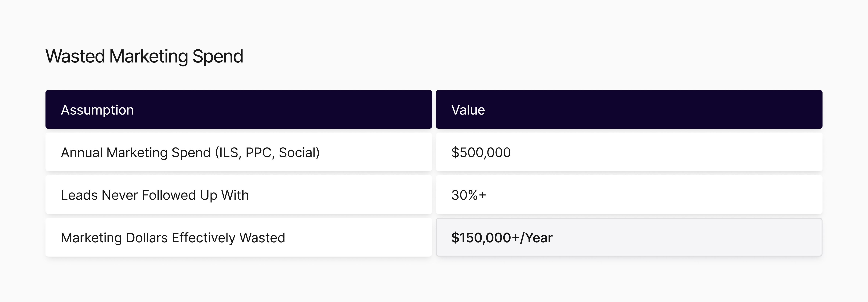Viewport: 868px width, 302px height.
Task: Click the word Marketing in the heading
Action: click(149, 56)
